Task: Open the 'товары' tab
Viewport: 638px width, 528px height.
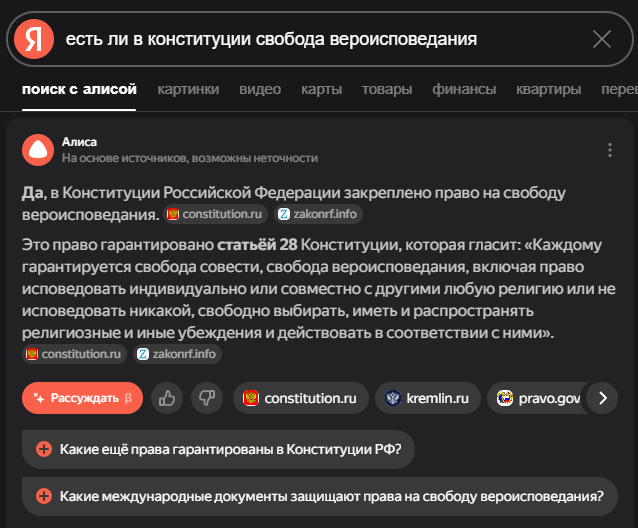Action: tap(387, 89)
